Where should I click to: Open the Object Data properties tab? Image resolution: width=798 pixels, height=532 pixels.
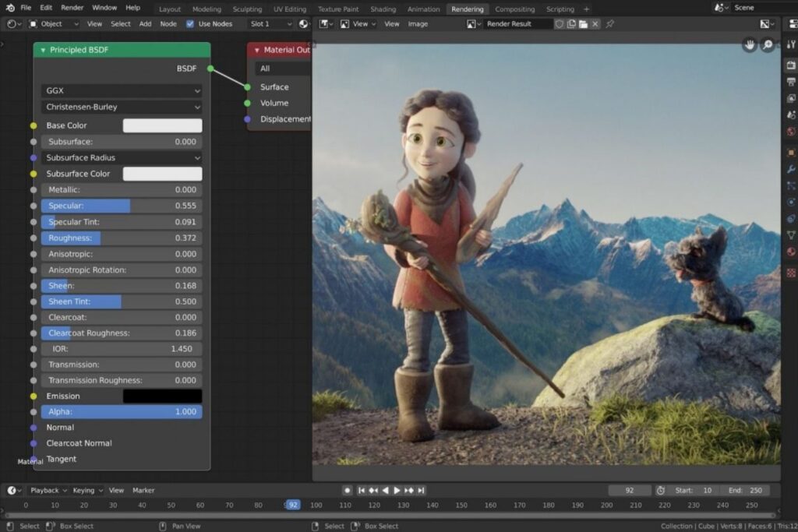[791, 235]
